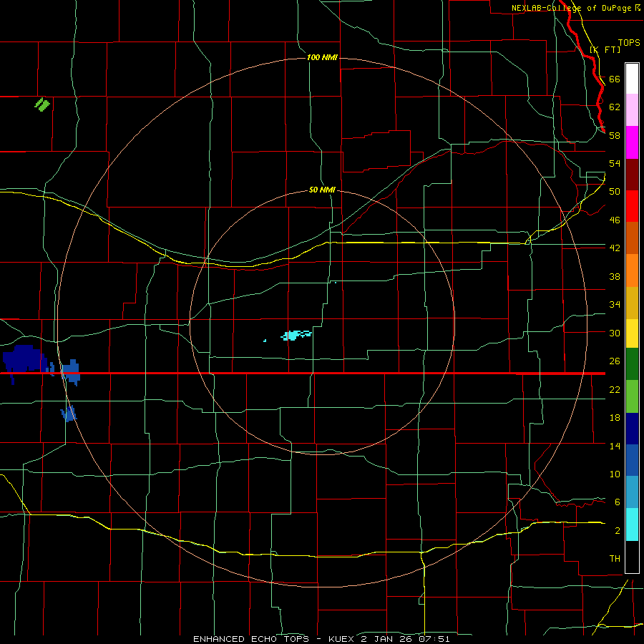The height and width of the screenshot is (644, 644).
Task: Click the green echo in the upper left
Action: (x=42, y=104)
